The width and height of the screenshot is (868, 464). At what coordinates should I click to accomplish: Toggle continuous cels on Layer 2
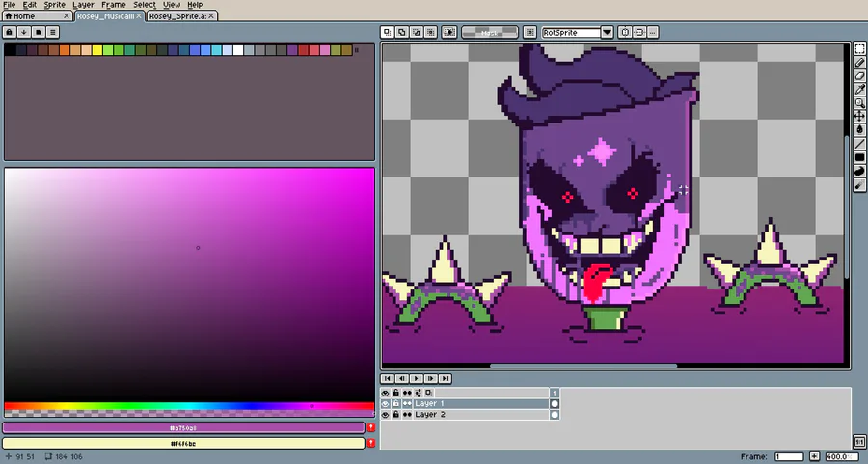tap(407, 414)
